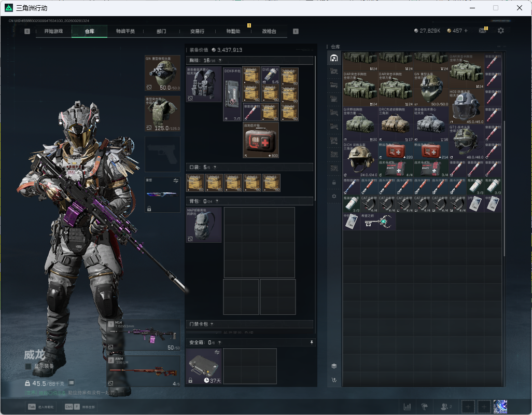Open warehouse sidebar gear settings
The width and height of the screenshot is (532, 415).
[x=334, y=196]
